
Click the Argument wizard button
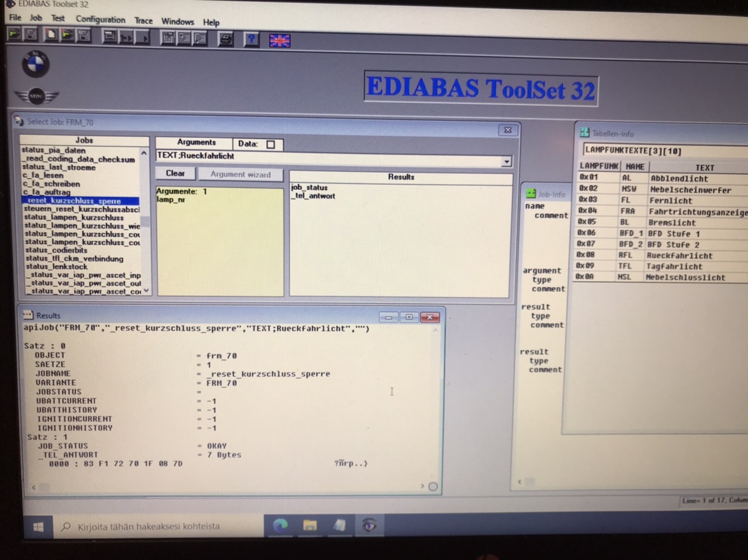[240, 174]
